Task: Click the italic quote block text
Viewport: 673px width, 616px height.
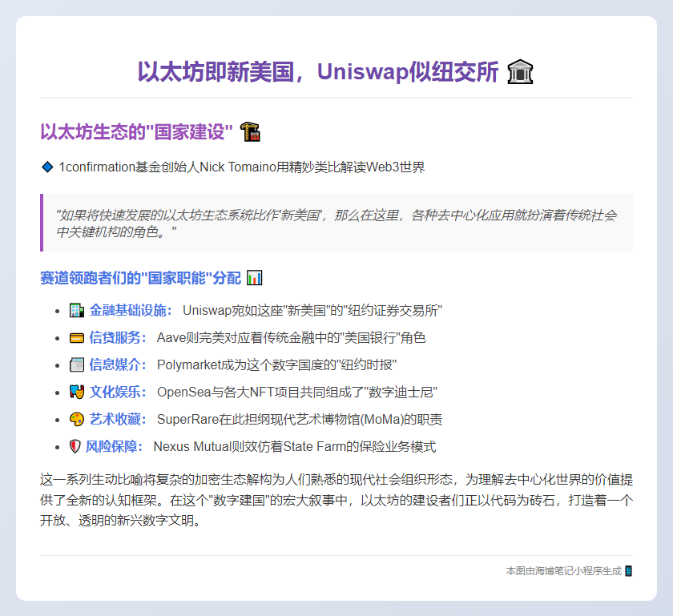Action: point(336,223)
